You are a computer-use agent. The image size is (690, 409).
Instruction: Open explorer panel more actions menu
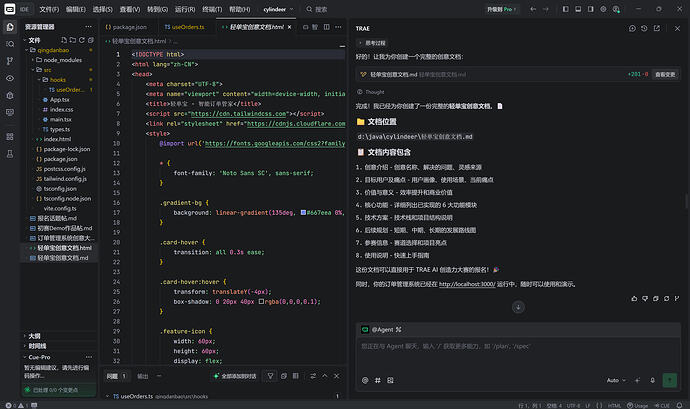click(88, 27)
